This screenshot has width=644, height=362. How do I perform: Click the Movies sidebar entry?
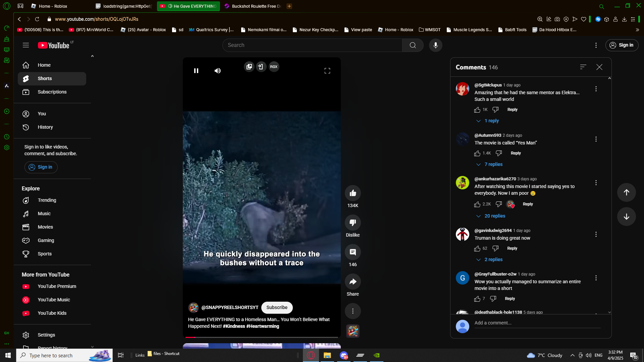pos(52,227)
